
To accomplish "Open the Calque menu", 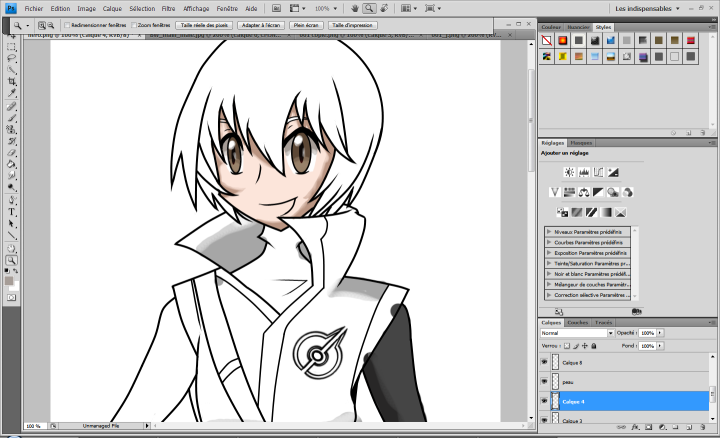I will [112, 8].
